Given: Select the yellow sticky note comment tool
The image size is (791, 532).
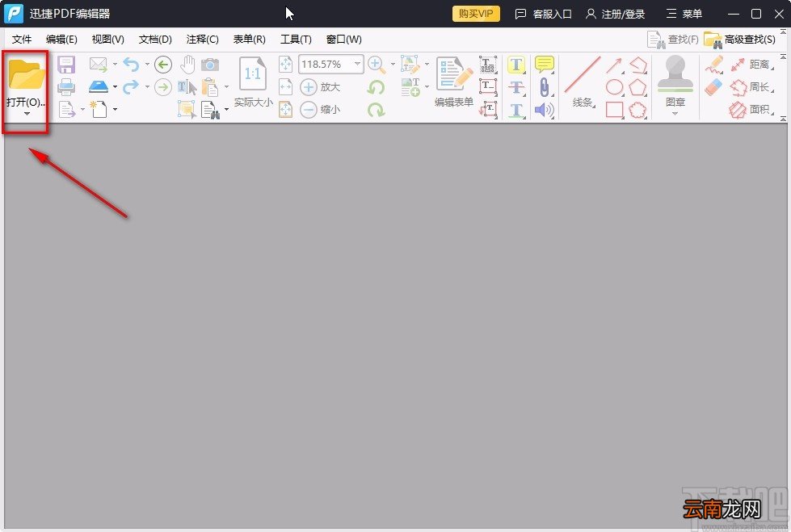Looking at the screenshot, I should tap(545, 64).
